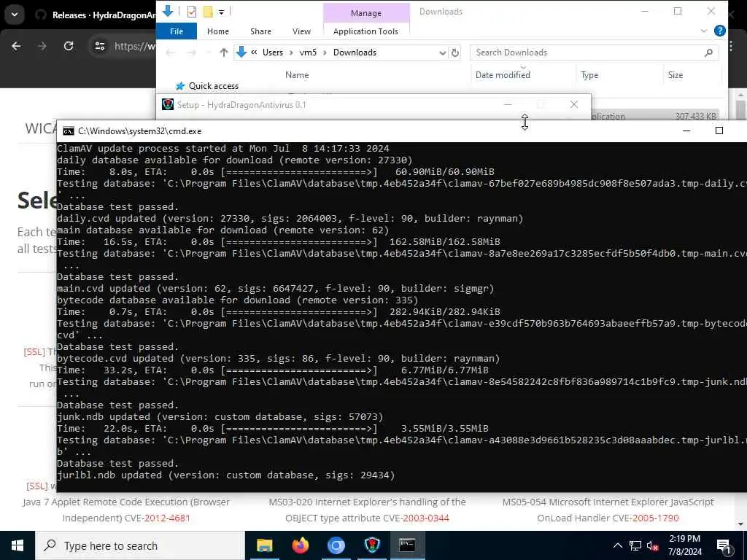The image size is (747, 560).
Task: Open the notification center icon
Action: [724, 545]
